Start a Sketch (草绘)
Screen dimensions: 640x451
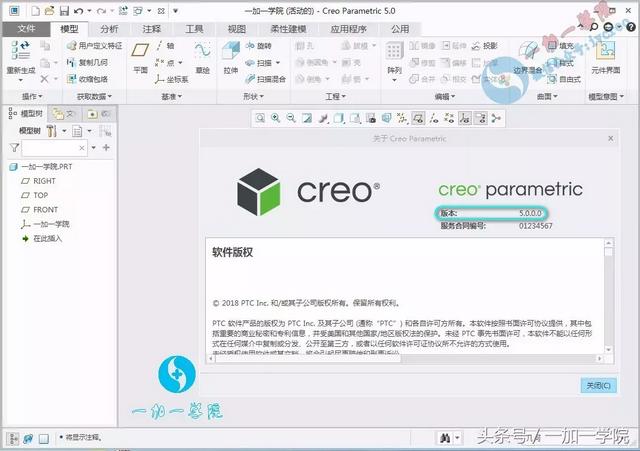coord(202,57)
